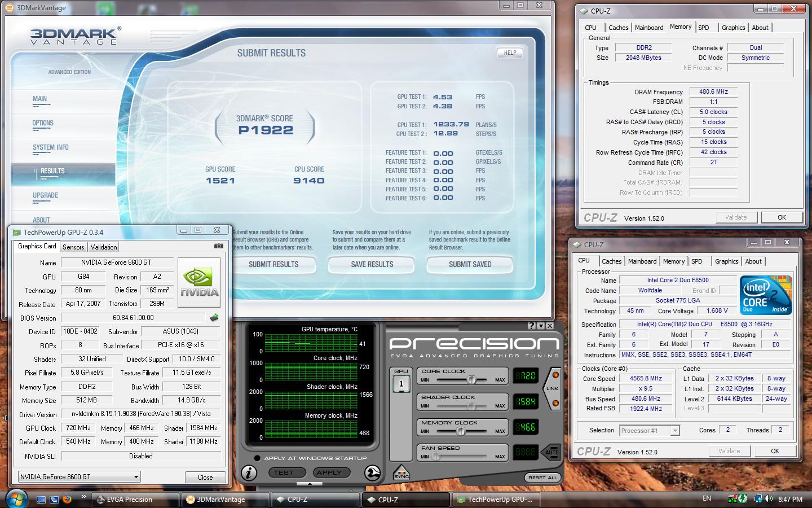The image size is (812, 508).
Task: Click SUBMIT SAVED in 3DMark Vantage
Action: (x=470, y=264)
